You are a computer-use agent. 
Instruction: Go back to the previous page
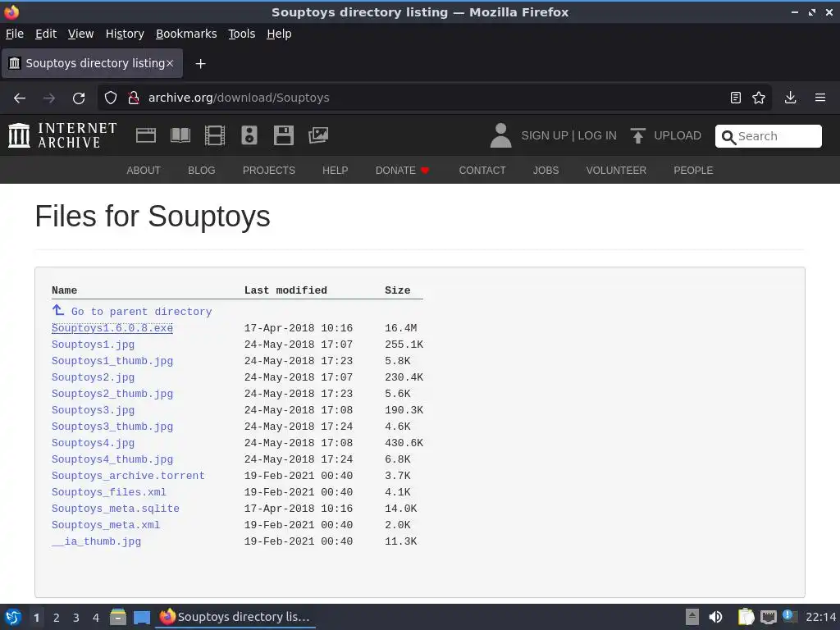coord(20,98)
